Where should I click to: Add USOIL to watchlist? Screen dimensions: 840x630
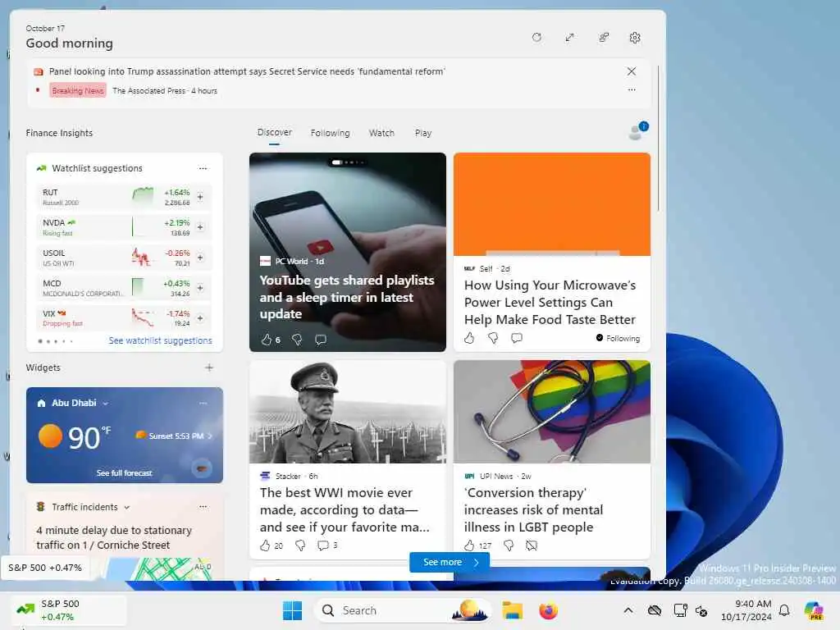200,258
